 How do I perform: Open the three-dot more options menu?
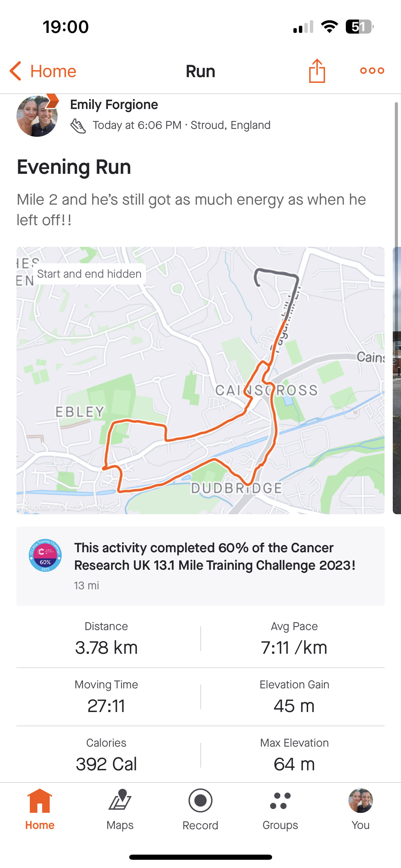(x=372, y=71)
